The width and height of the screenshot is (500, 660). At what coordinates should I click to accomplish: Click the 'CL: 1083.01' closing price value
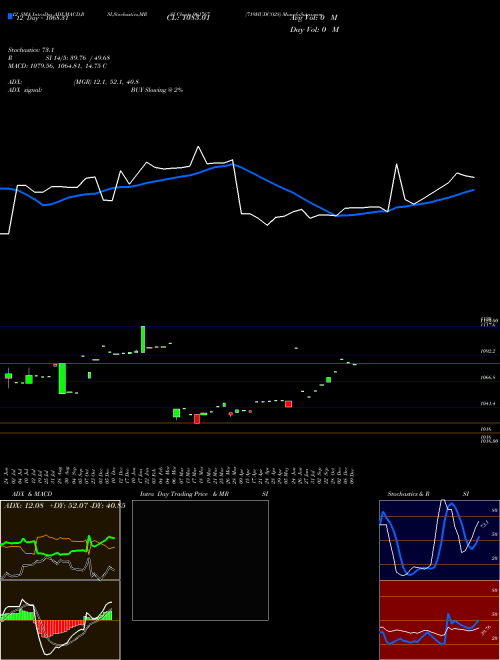[x=188, y=18]
